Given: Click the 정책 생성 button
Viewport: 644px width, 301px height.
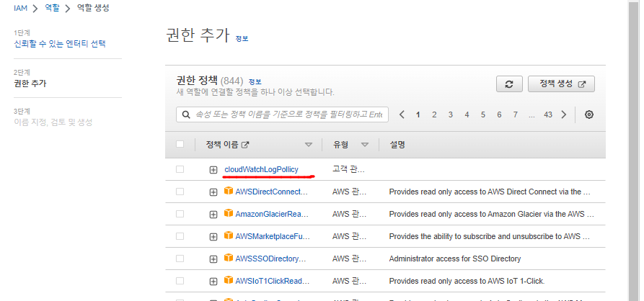Looking at the screenshot, I should click(562, 84).
